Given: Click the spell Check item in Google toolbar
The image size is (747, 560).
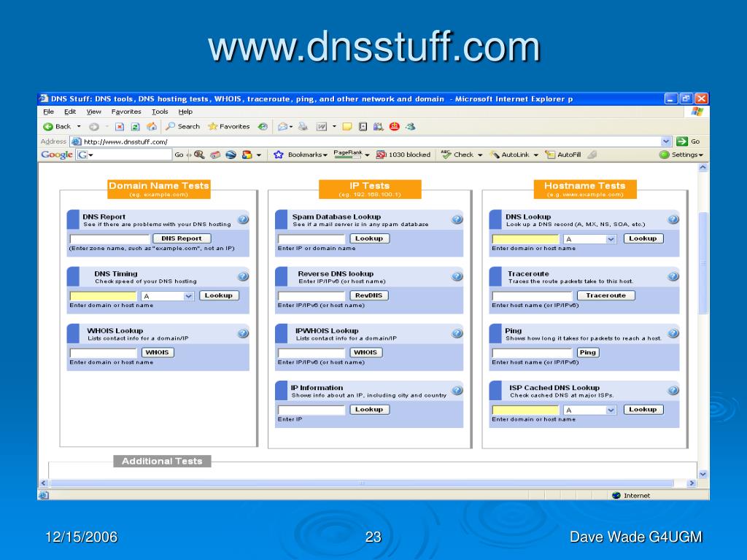Looking at the screenshot, I should coord(457,155).
